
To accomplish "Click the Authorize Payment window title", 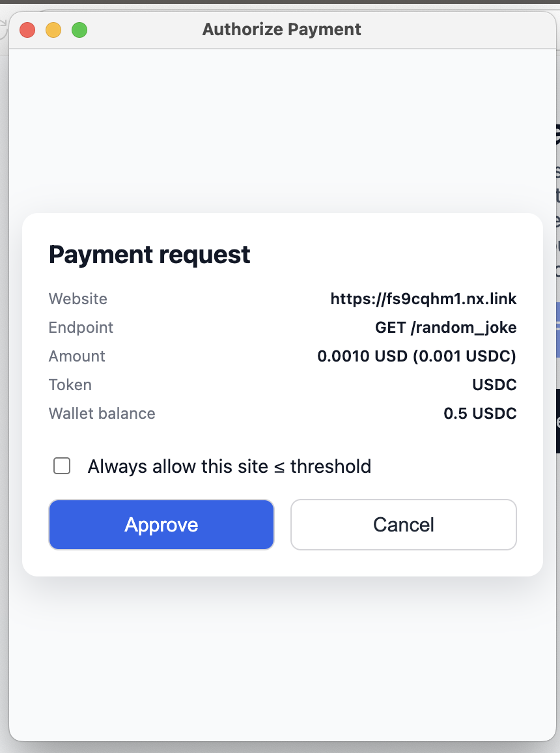I will click(281, 30).
